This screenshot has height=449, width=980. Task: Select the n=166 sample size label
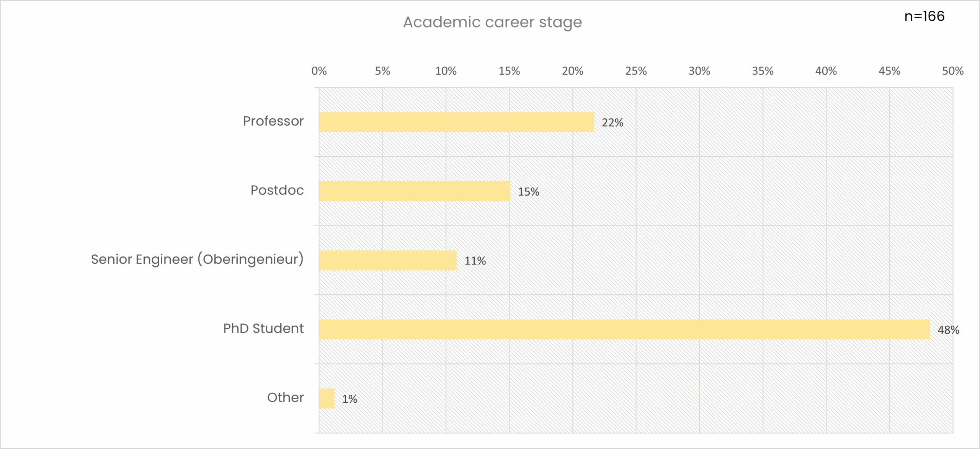924,16
